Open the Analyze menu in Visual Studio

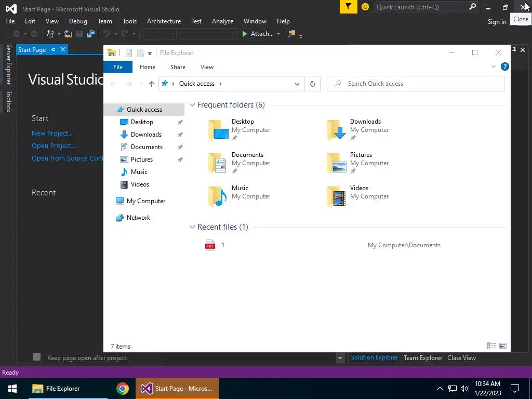222,21
